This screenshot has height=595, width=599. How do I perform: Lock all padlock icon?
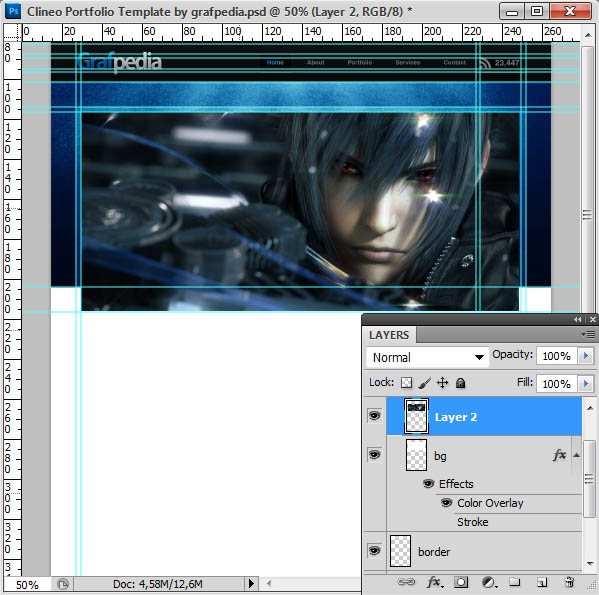460,383
